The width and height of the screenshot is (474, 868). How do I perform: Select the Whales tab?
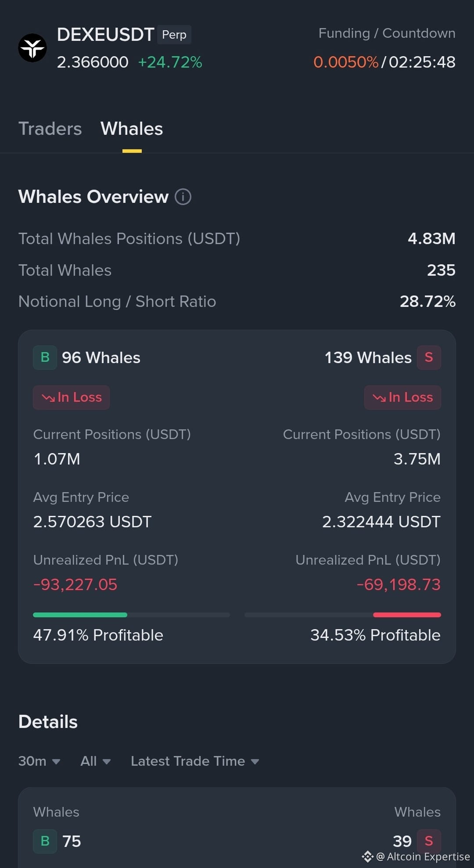pyautogui.click(x=132, y=129)
